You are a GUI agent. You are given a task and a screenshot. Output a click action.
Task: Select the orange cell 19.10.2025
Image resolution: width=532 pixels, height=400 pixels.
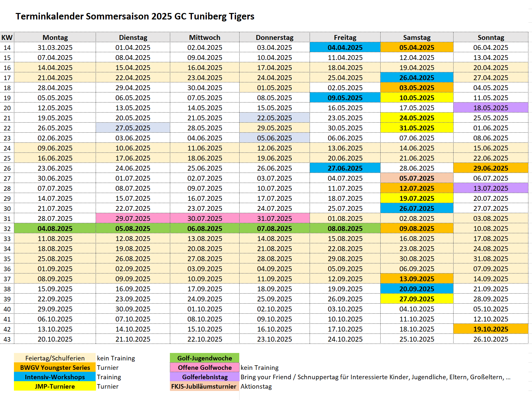[x=491, y=329]
